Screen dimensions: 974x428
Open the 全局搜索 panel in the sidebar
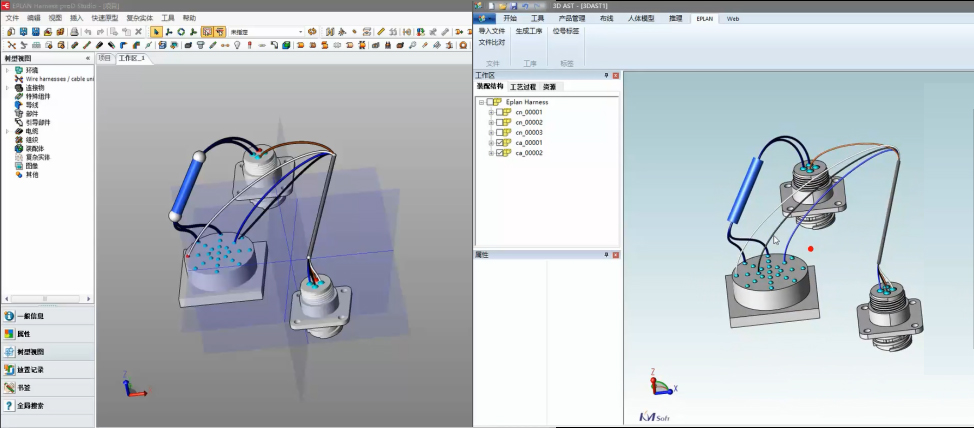(30, 406)
